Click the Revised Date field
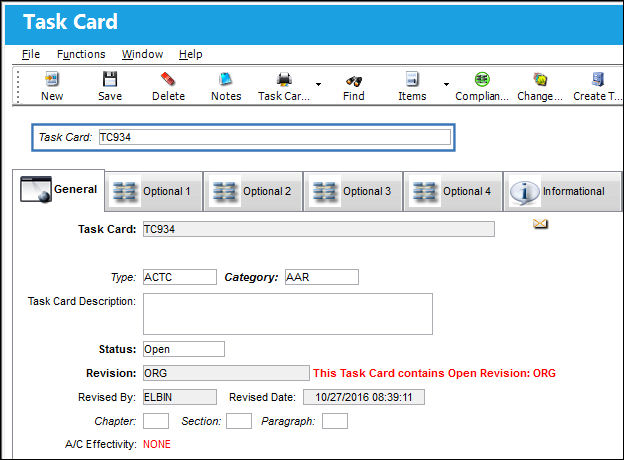 [x=364, y=397]
